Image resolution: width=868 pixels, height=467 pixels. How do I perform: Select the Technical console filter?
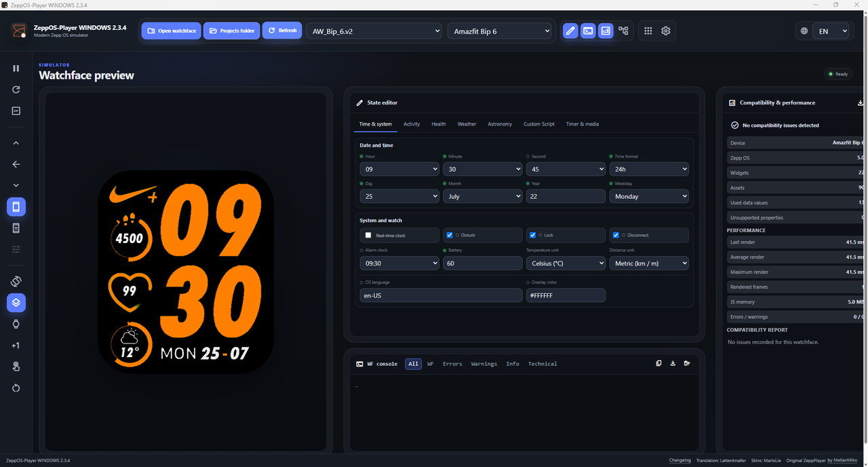click(542, 364)
